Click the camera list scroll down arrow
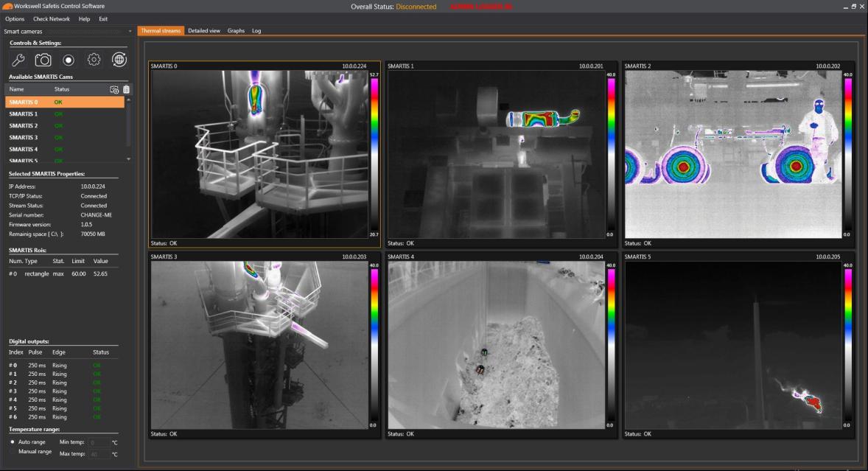This screenshot has width=868, height=471. point(128,159)
